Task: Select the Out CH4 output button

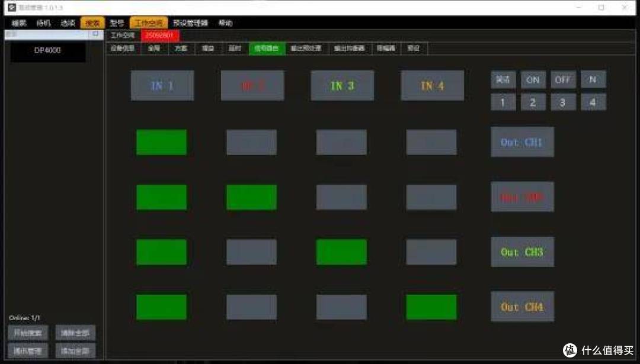Action: [x=522, y=307]
